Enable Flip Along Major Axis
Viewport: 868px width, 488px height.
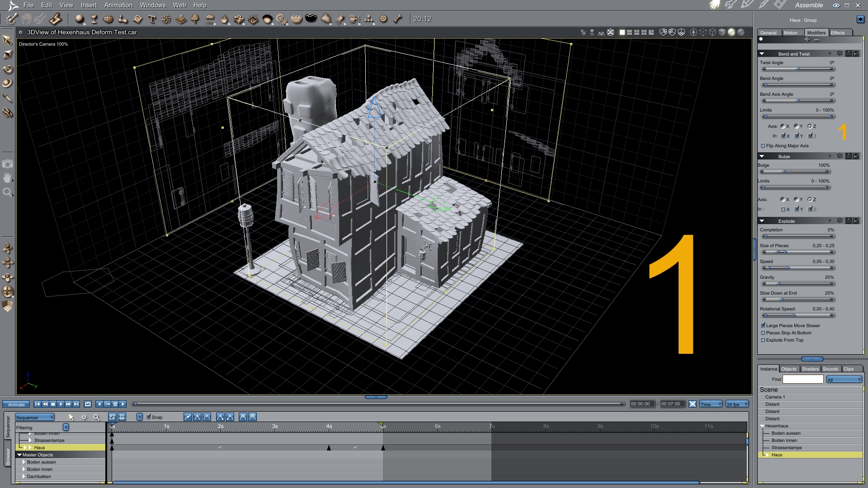[763, 146]
